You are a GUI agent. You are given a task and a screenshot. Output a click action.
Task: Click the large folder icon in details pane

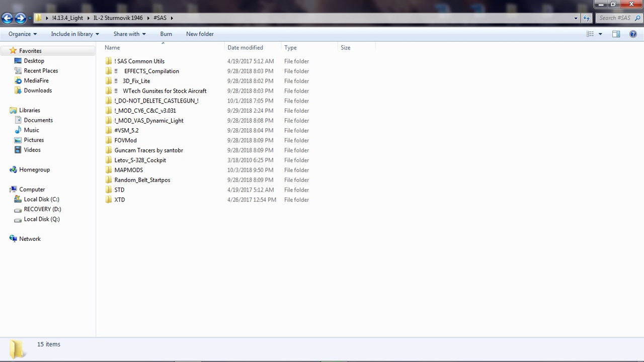click(x=17, y=348)
